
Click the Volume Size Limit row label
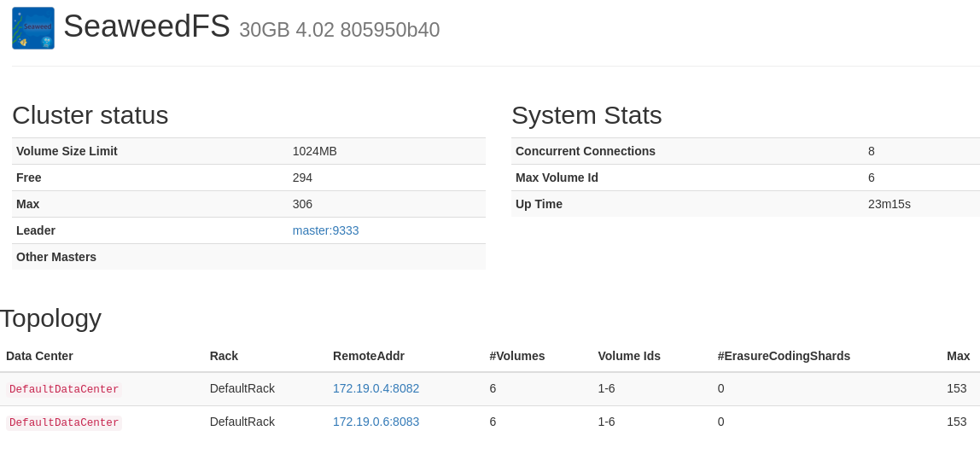[67, 151]
